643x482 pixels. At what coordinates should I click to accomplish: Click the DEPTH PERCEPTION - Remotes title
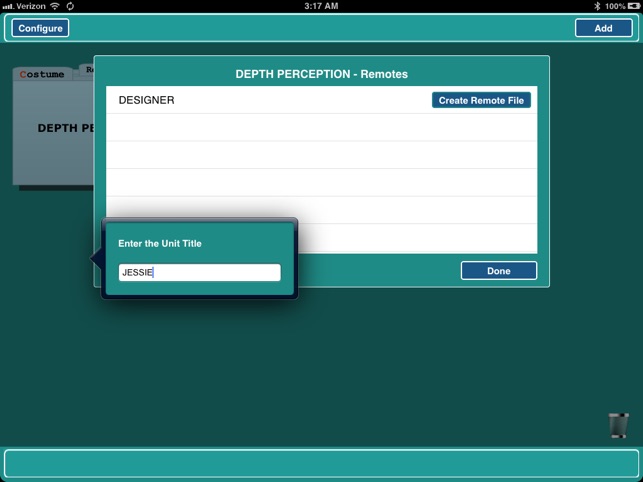[322, 74]
